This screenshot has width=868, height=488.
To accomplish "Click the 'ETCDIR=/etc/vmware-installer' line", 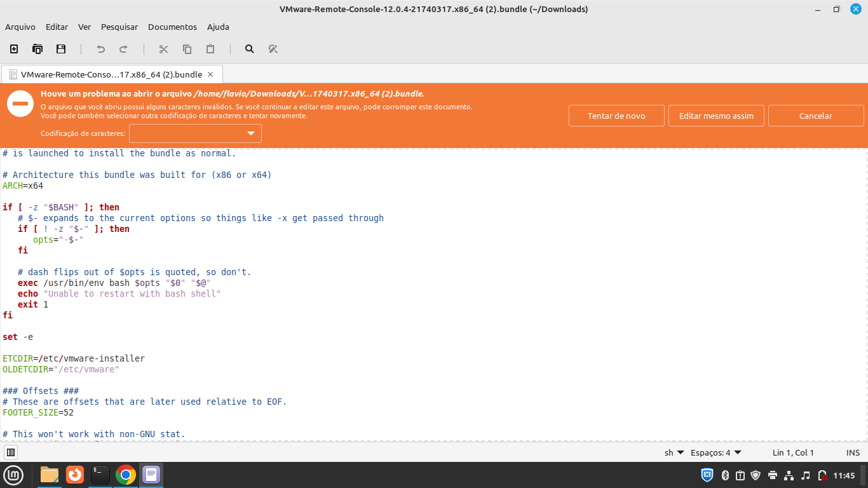I will click(74, 358).
